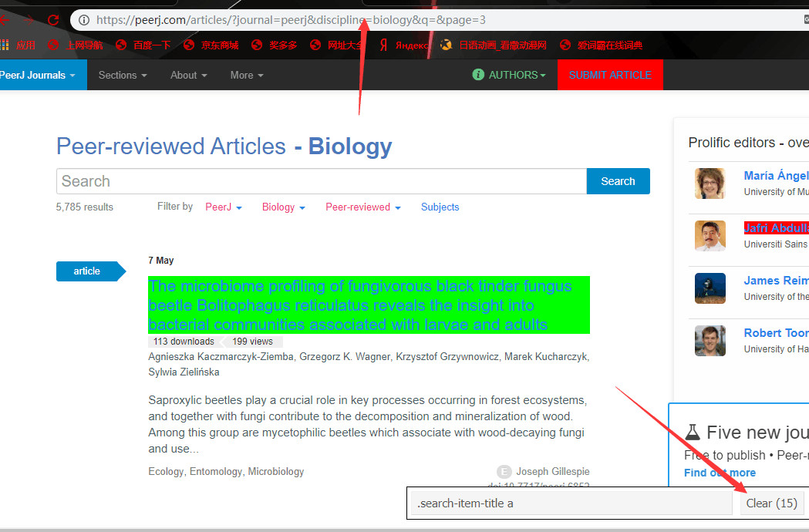Open the About menu
Image resolution: width=809 pixels, height=532 pixels.
189,75
